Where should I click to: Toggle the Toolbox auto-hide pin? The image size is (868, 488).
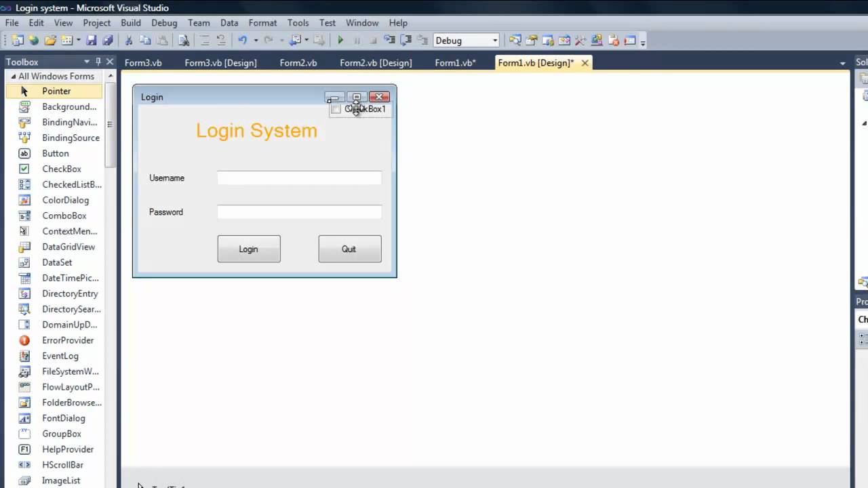pos(98,62)
